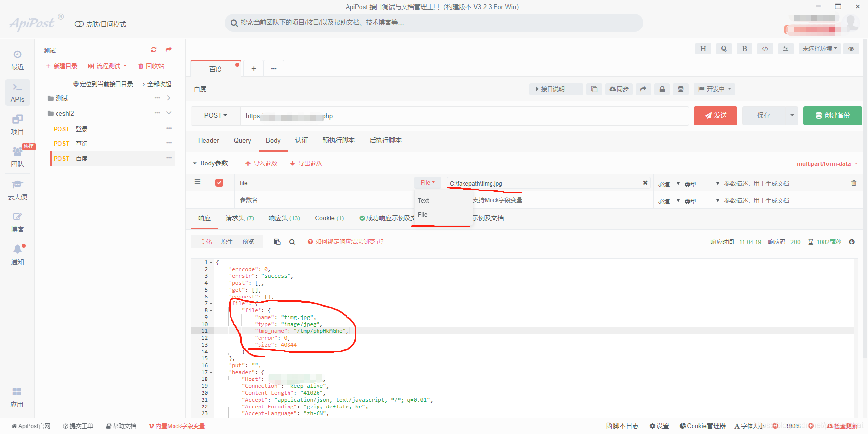Switch to the 请求头 (7) tab
The width and height of the screenshot is (868, 434).
pyautogui.click(x=240, y=218)
